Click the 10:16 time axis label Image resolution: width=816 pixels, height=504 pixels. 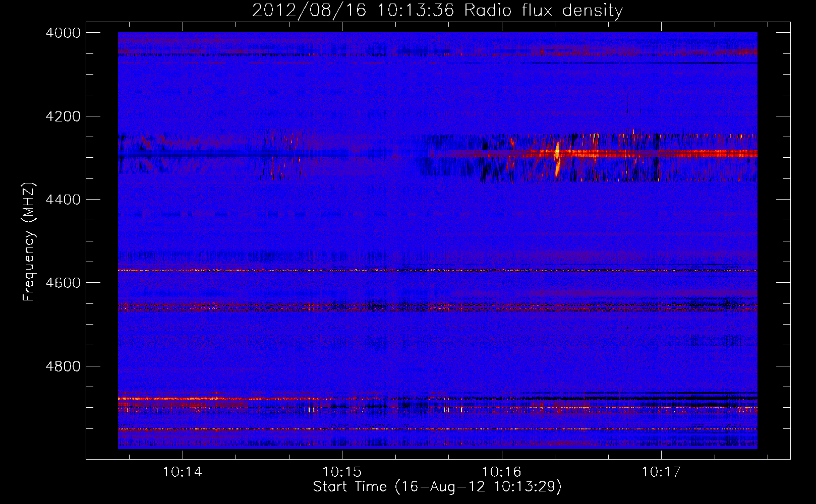click(x=501, y=472)
